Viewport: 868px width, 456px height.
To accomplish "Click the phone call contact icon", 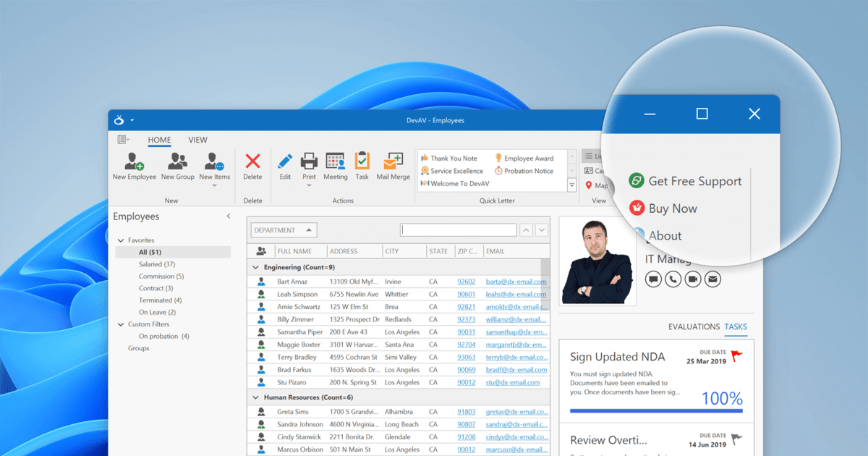I will pos(673,279).
